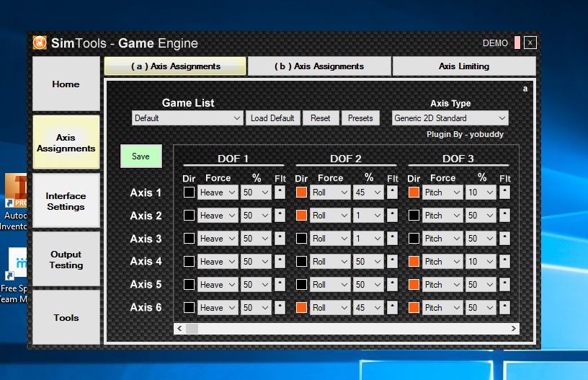Open Axis 5 DOF 1 percent 50 dropdown
The width and height of the screenshot is (588, 380).
[256, 285]
